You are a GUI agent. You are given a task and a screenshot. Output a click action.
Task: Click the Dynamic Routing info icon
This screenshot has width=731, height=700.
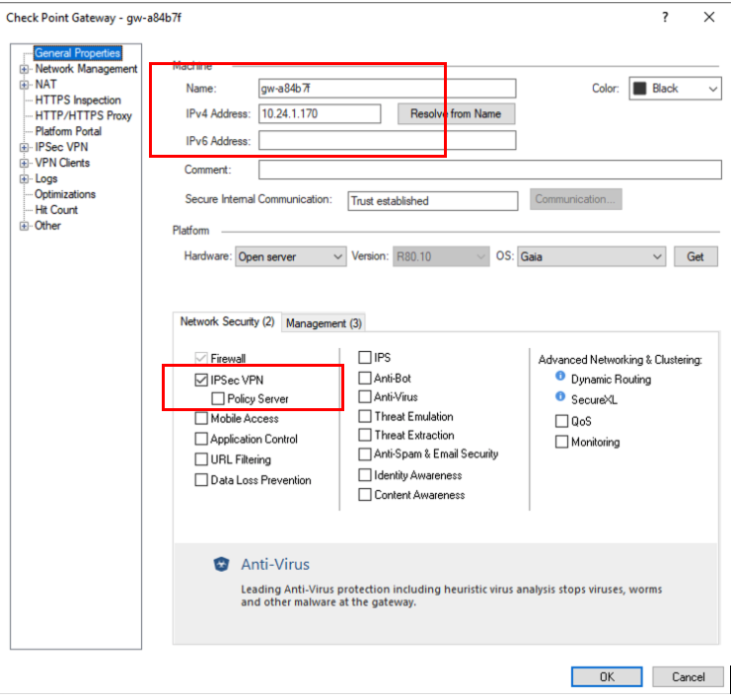(x=560, y=379)
